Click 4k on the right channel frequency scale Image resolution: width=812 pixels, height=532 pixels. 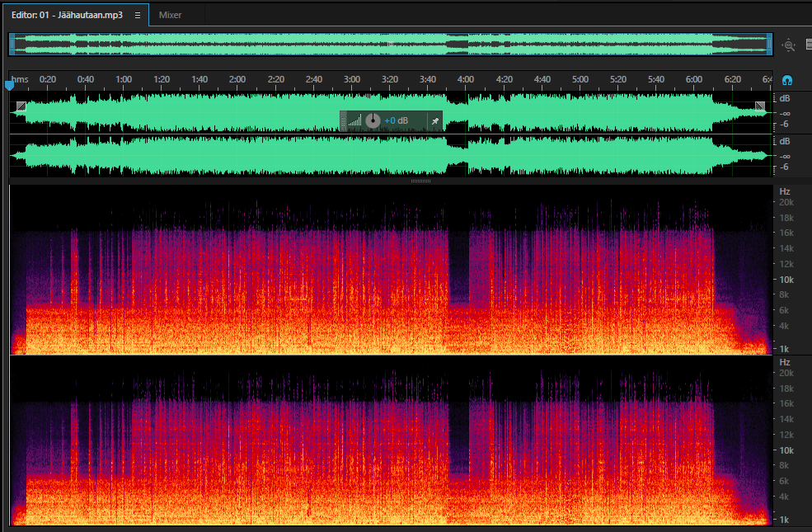coord(785,497)
